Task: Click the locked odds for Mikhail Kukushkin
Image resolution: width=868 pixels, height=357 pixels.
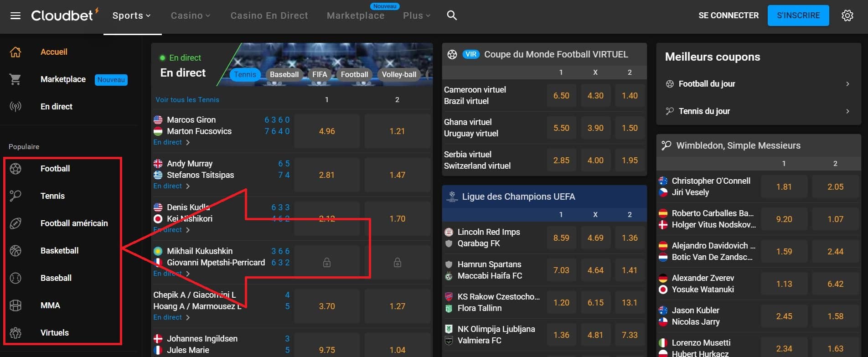Action: [327, 263]
